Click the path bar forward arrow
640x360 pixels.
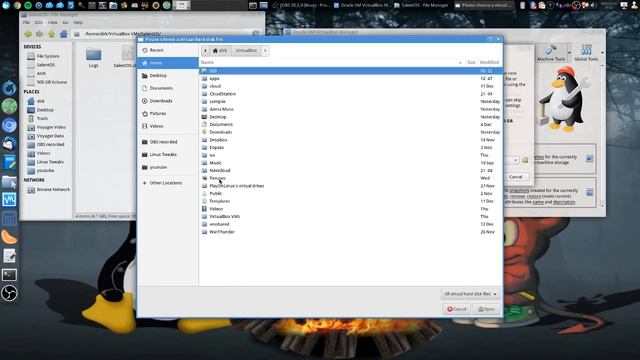265,51
